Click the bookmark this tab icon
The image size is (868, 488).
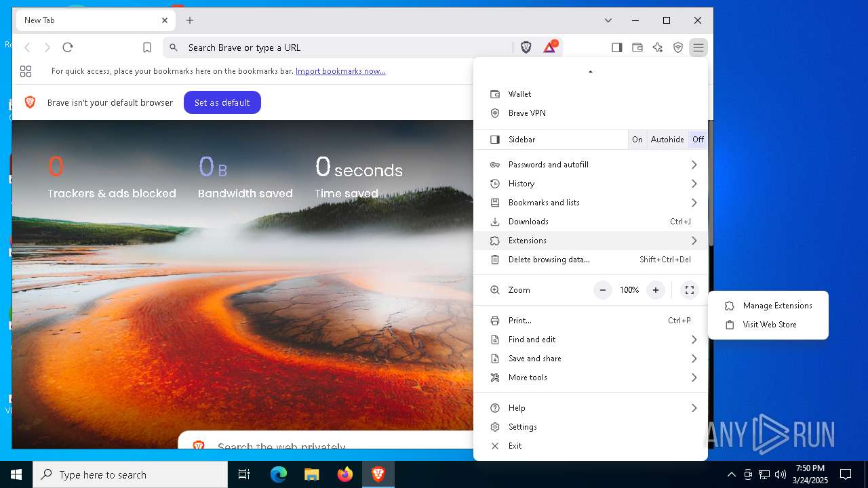(147, 47)
